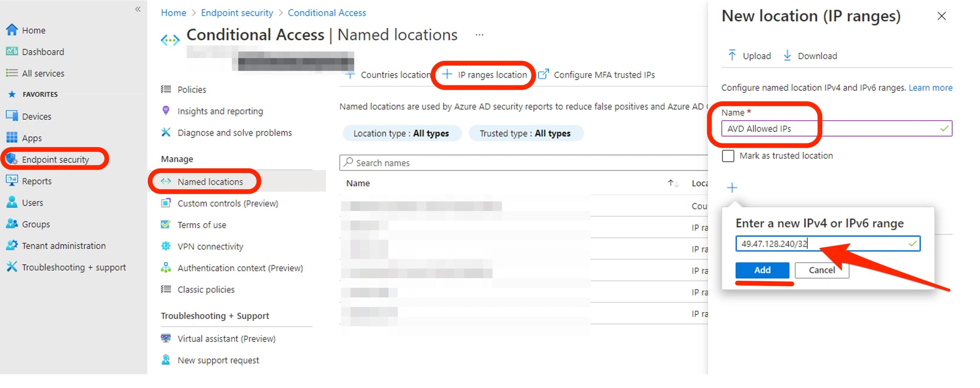Open the Trusted type All types filter

pyautogui.click(x=526, y=133)
